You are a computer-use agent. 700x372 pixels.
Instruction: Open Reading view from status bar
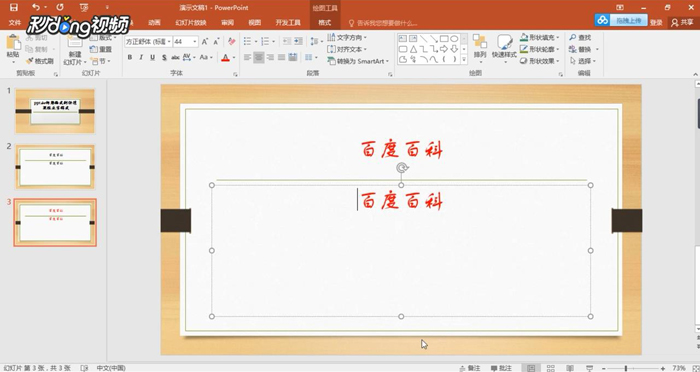coord(570,368)
